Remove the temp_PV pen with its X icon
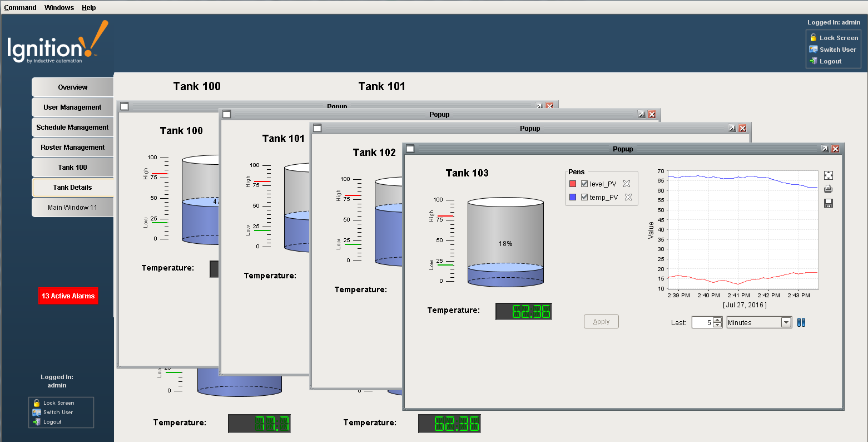The height and width of the screenshot is (442, 868). (x=627, y=197)
